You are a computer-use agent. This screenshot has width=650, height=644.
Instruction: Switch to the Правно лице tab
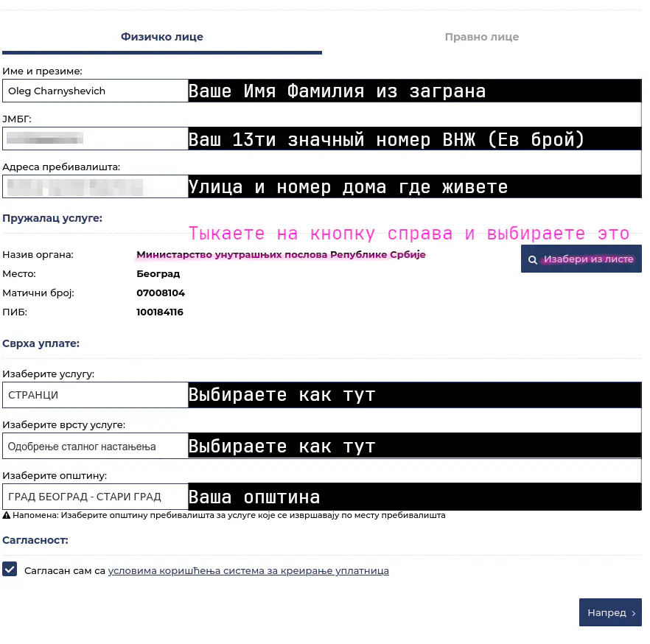pyautogui.click(x=481, y=37)
